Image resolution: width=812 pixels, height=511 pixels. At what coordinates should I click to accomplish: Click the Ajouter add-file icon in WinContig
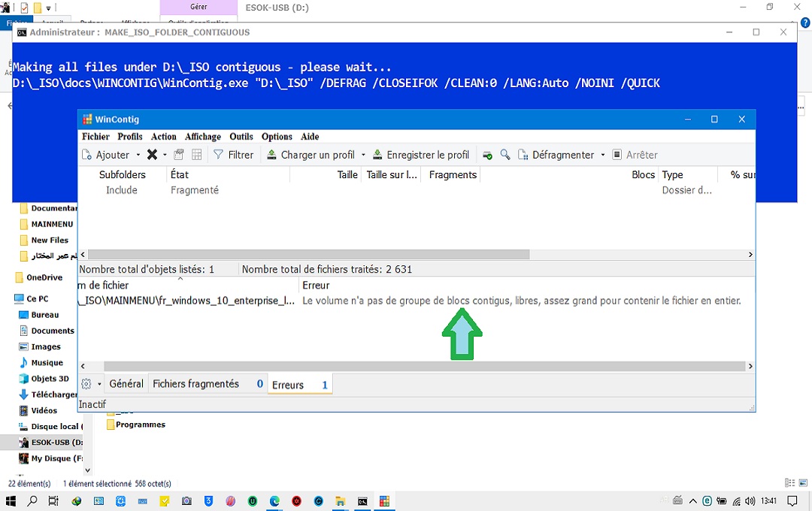pyautogui.click(x=86, y=155)
